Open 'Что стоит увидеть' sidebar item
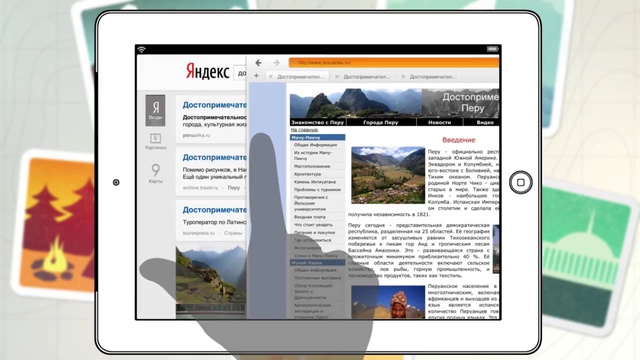Screen dimensions: 640x360 click(313, 224)
